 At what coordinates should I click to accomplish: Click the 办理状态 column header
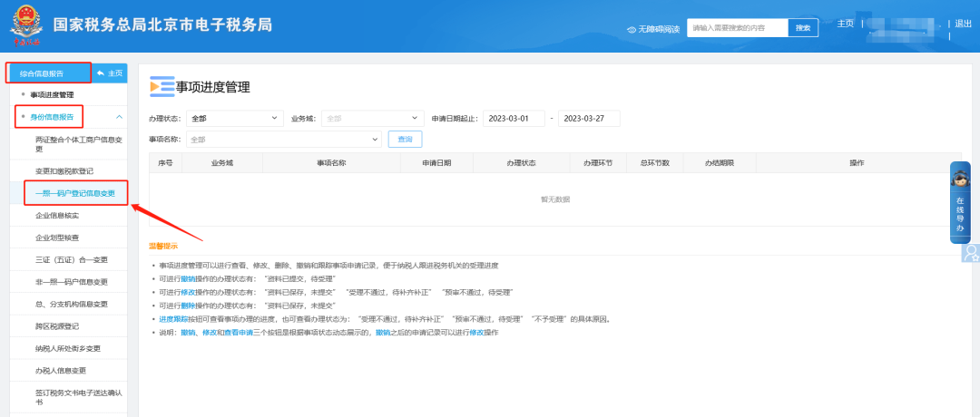click(x=522, y=163)
